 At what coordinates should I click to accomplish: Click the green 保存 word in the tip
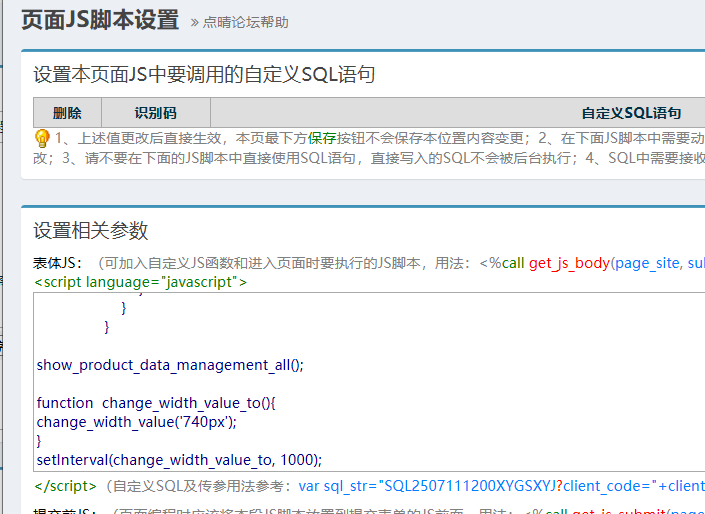click(x=322, y=138)
